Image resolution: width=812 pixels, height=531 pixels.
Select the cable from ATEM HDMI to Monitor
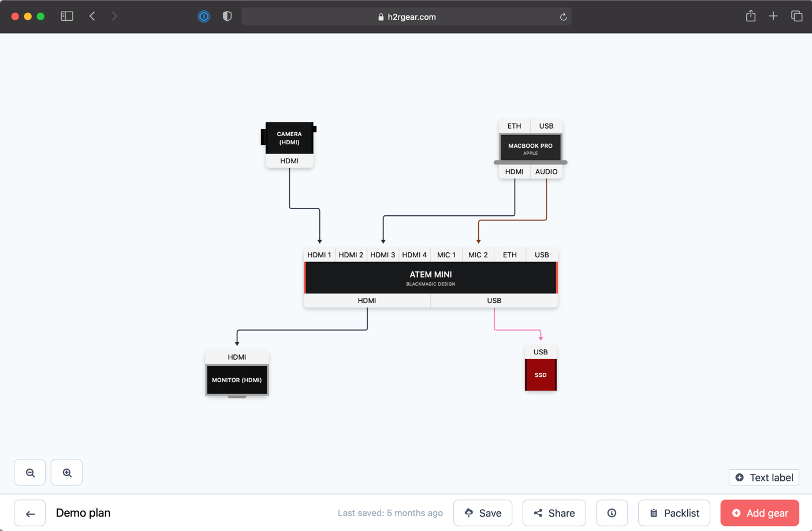302,330
